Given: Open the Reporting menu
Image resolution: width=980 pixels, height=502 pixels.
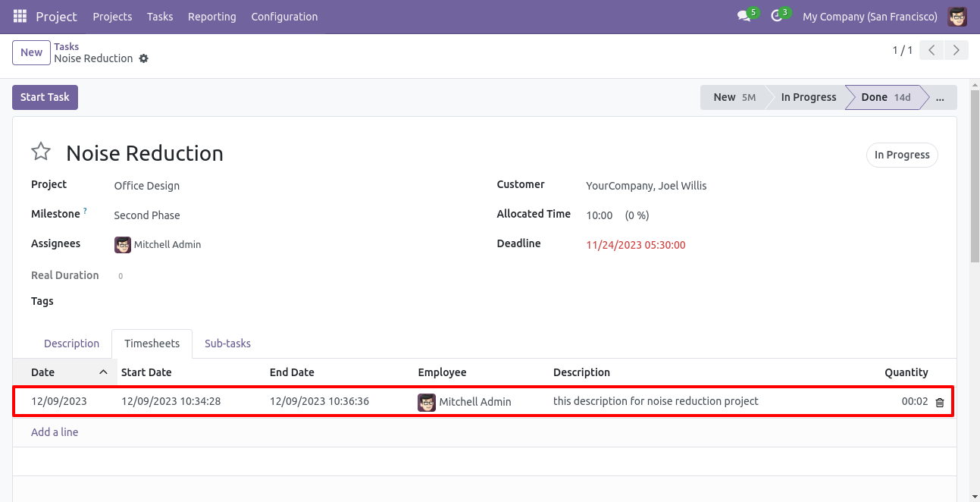Looking at the screenshot, I should 211,17.
